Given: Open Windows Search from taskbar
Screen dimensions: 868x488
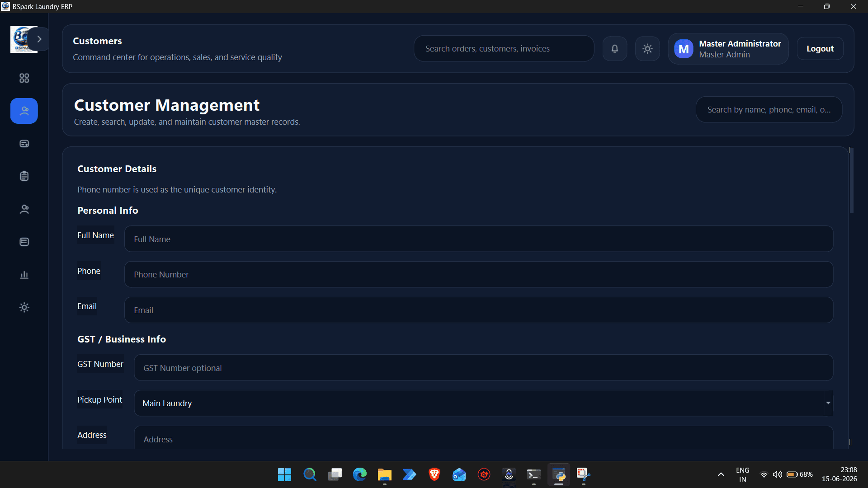Looking at the screenshot, I should pyautogui.click(x=310, y=474).
